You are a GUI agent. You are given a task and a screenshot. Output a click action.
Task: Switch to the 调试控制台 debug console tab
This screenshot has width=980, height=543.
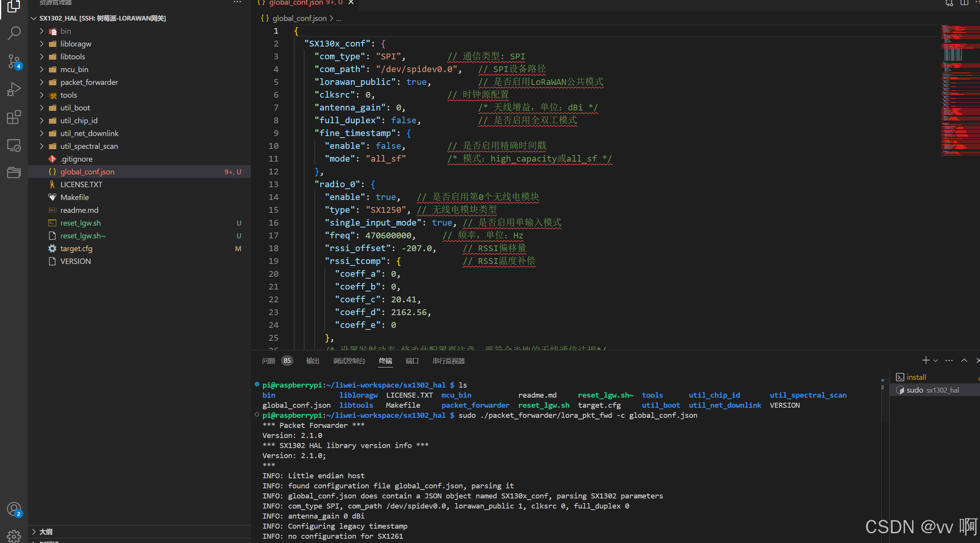pos(349,361)
